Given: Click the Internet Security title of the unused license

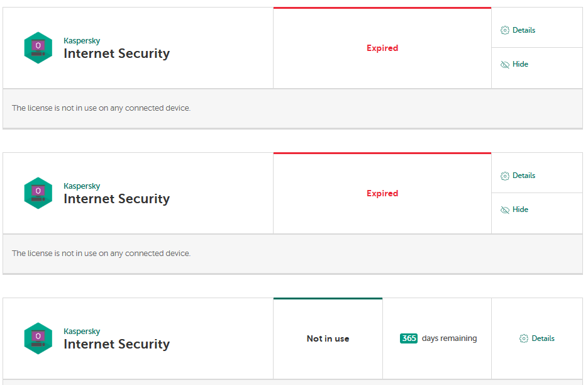Looking at the screenshot, I should click(x=116, y=344).
